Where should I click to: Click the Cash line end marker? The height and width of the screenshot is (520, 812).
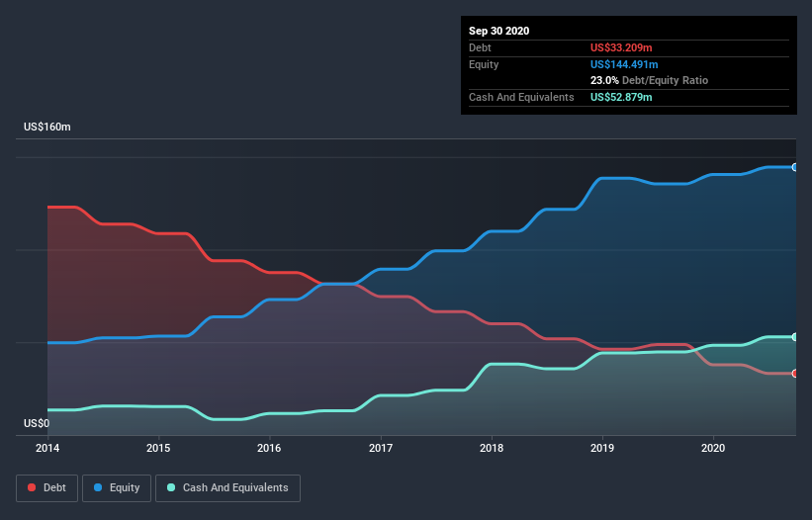click(795, 337)
